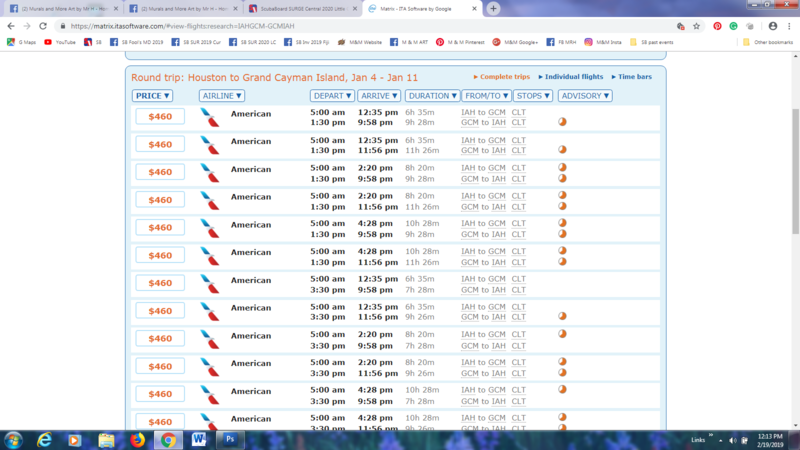Reload the current page
The height and width of the screenshot is (450, 800).
tap(43, 26)
